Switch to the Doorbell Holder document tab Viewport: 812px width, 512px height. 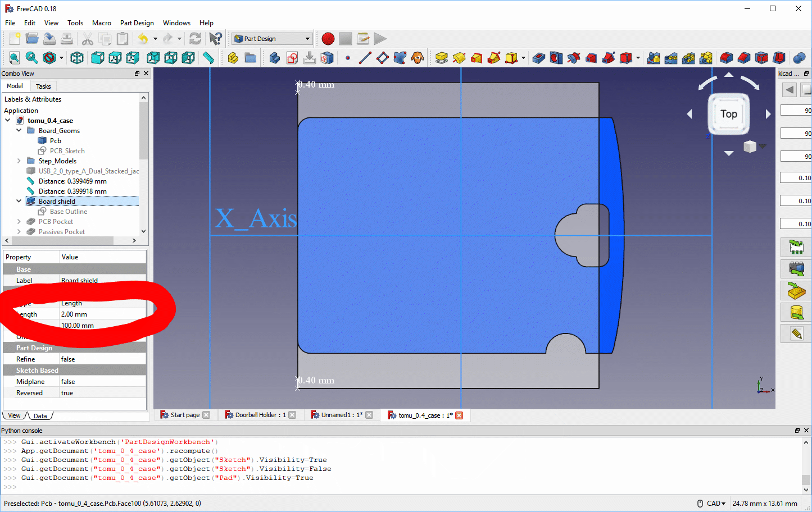(x=260, y=415)
